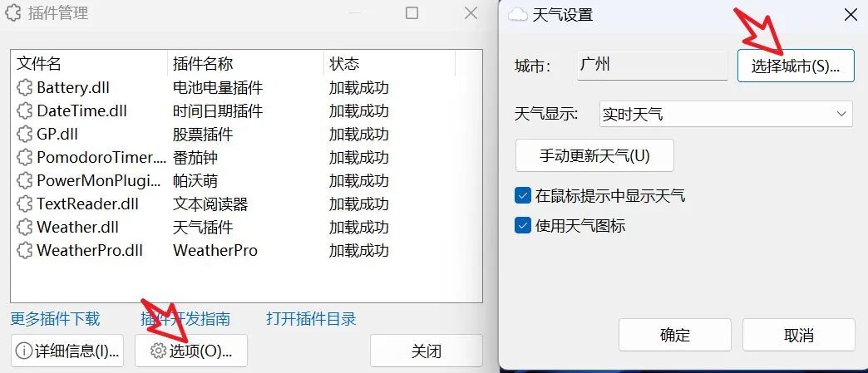Open 选择城市(S)... button
868x373 pixels.
(796, 66)
